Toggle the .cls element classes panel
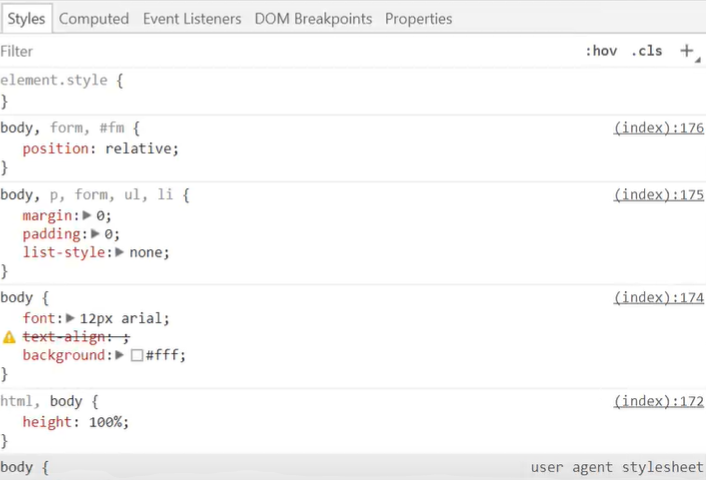Viewport: 706px width, 480px height. 646,51
